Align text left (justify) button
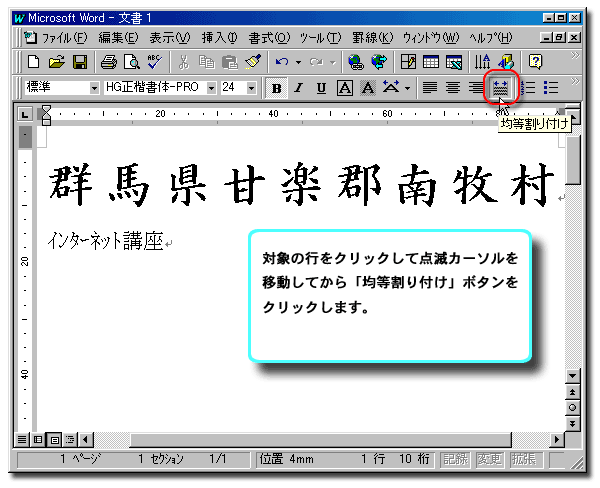The width and height of the screenshot is (600, 488). pyautogui.click(x=430, y=88)
